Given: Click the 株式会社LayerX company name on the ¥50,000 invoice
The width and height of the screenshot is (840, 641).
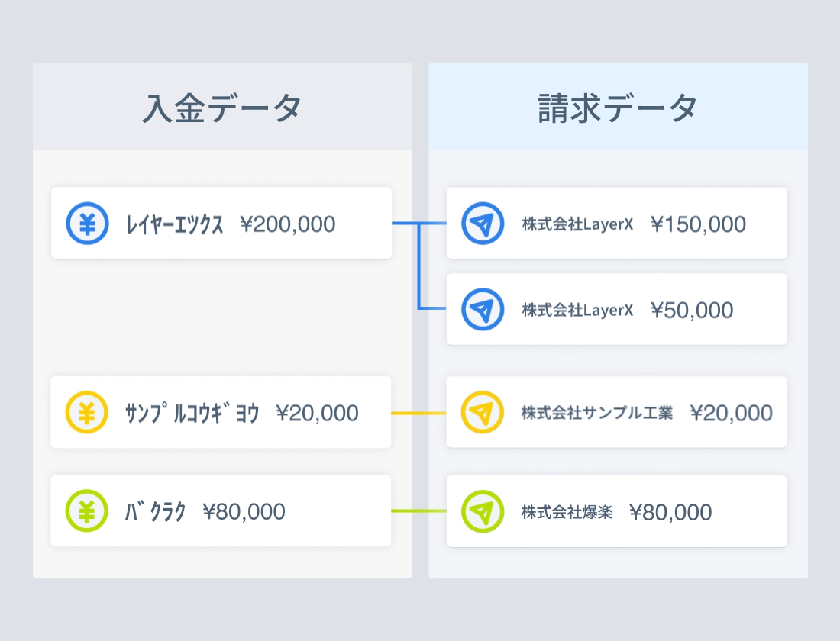Looking at the screenshot, I should coord(577,311).
